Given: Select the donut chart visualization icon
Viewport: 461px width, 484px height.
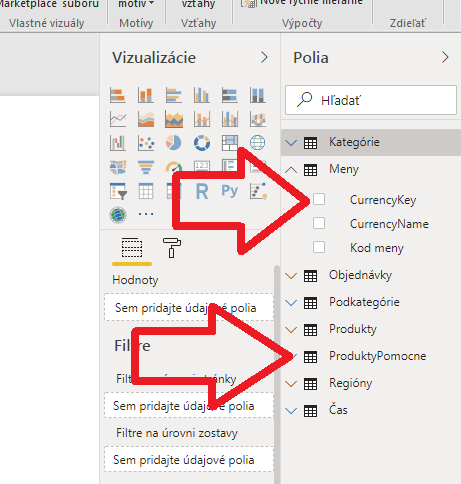Looking at the screenshot, I should [x=202, y=143].
